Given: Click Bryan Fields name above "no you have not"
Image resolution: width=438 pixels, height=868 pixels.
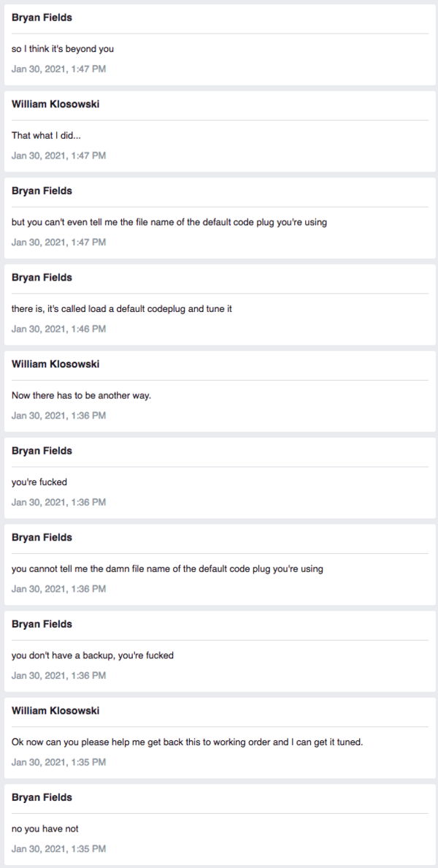Looking at the screenshot, I should coord(42,797).
